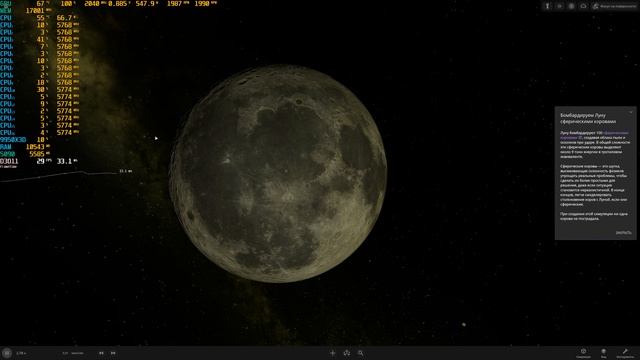Click the ЗАКРЫТЬ button in info panel
640x360 pixels.
tap(623, 233)
